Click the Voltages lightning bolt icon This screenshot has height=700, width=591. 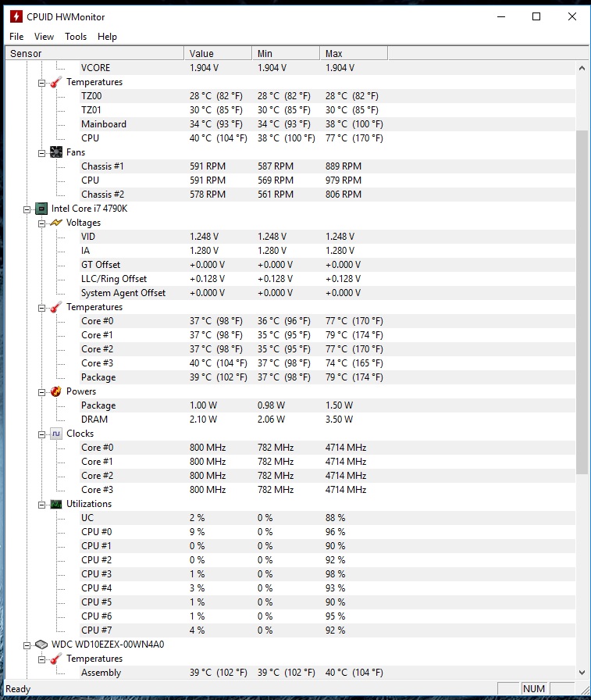pyautogui.click(x=56, y=223)
